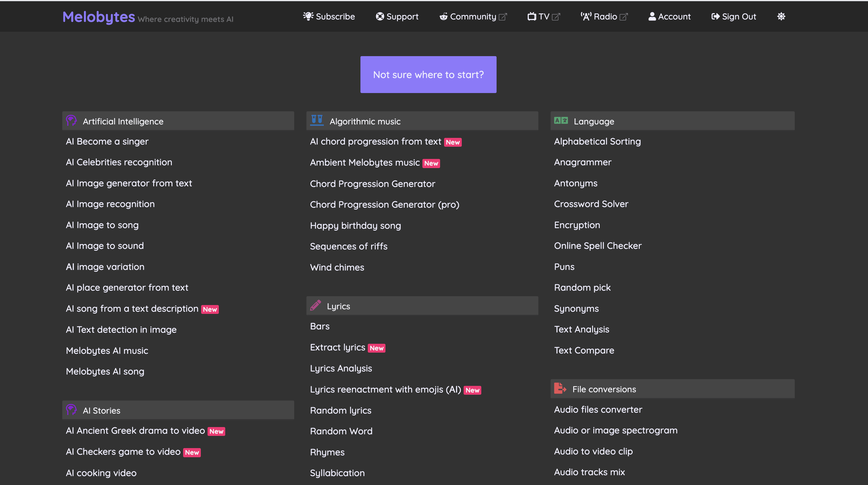The height and width of the screenshot is (485, 868).
Task: Click the Language translate icon
Action: click(x=561, y=120)
